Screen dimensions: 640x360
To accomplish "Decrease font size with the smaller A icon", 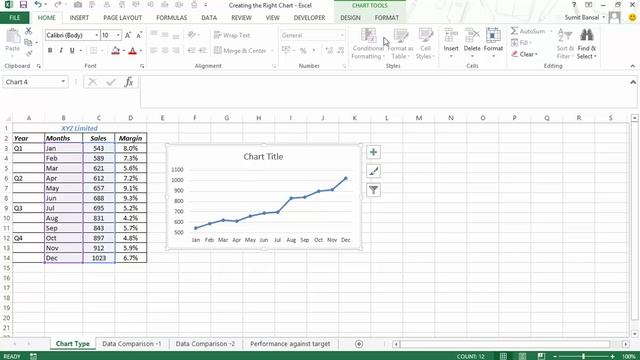I will click(139, 36).
